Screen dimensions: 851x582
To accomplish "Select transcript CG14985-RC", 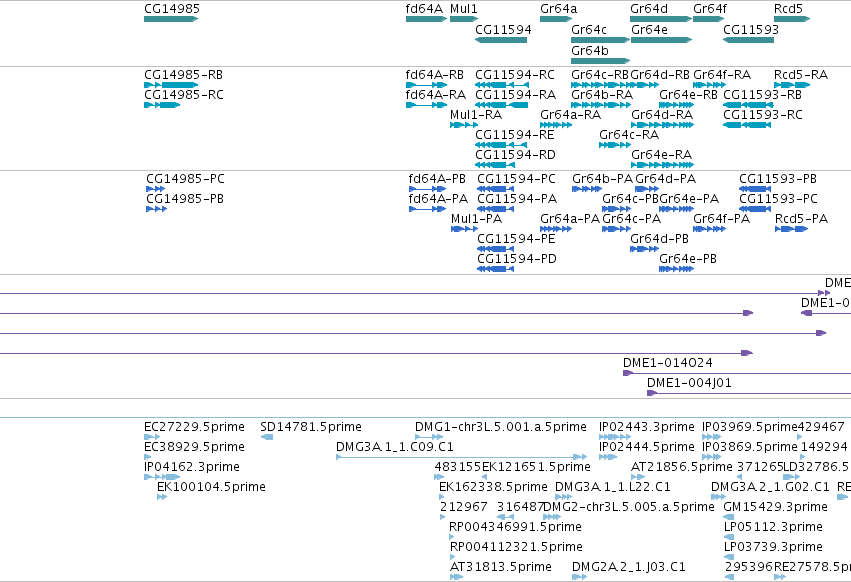I will point(162,105).
